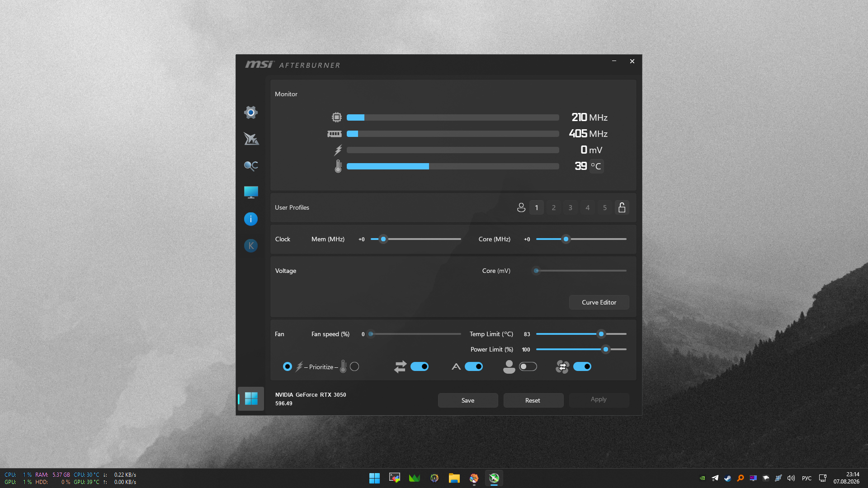Viewport: 868px width, 488px height.
Task: Select user profile 4
Action: [x=588, y=207]
